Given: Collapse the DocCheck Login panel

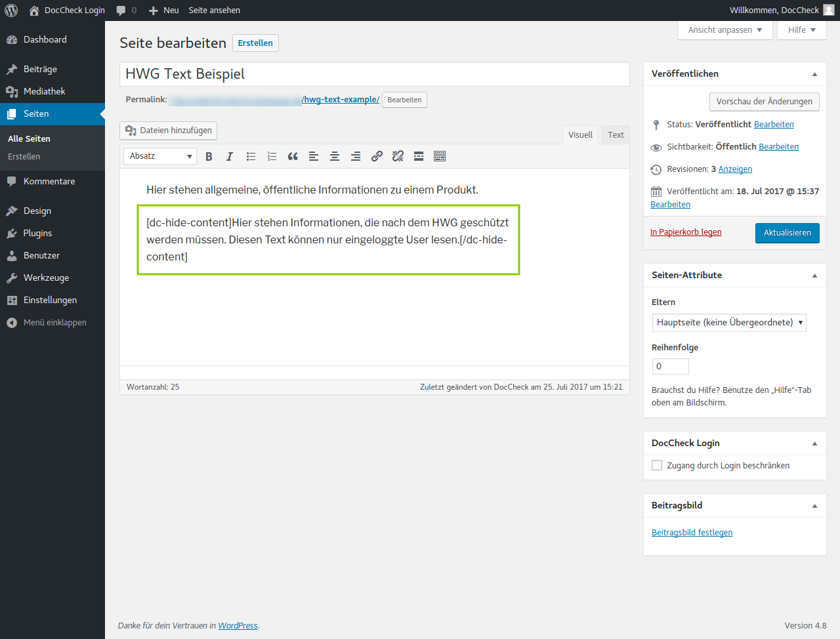Looking at the screenshot, I should [x=814, y=443].
